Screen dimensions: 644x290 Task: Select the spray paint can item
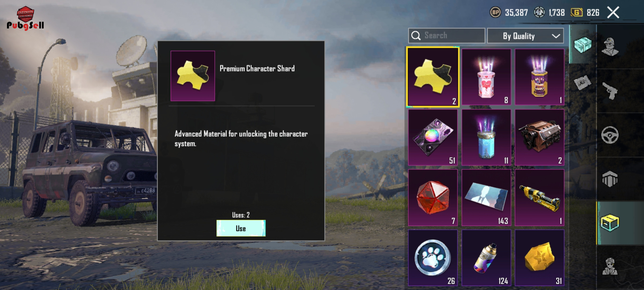pyautogui.click(x=486, y=258)
